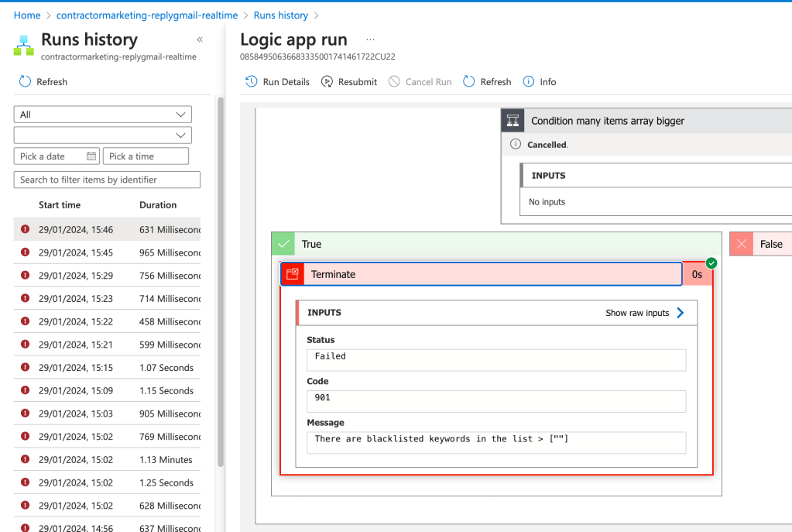Expand the False branch header
792x532 pixels.
[761, 244]
